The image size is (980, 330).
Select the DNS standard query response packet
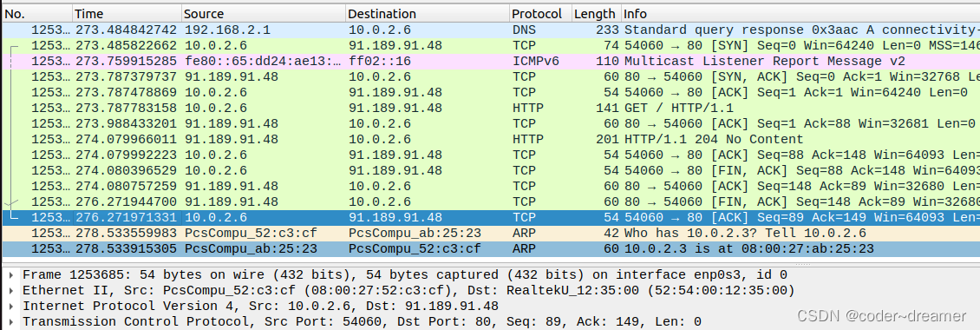click(x=490, y=30)
